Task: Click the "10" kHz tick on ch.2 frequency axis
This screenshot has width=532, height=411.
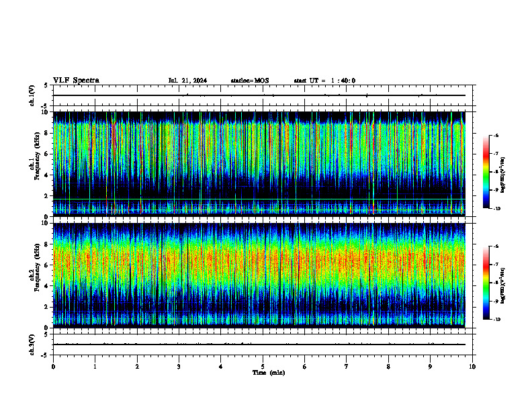Action: coord(46,223)
